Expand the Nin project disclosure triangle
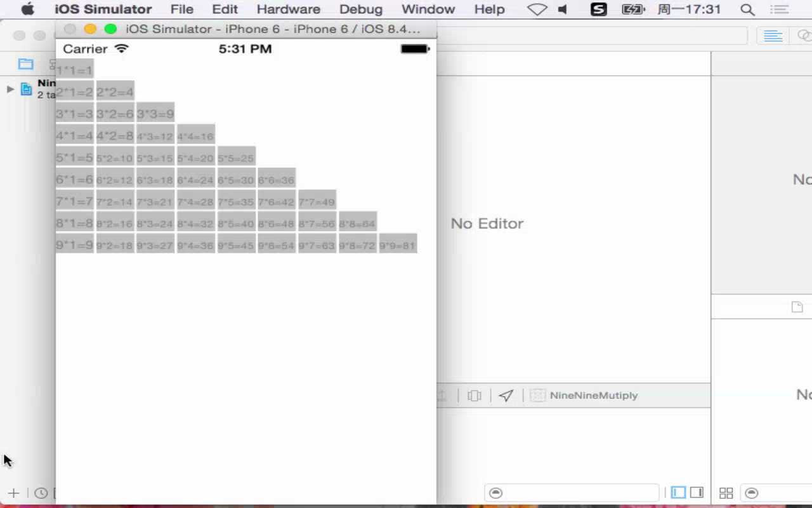Screen dimensions: 812x508 click(10, 89)
